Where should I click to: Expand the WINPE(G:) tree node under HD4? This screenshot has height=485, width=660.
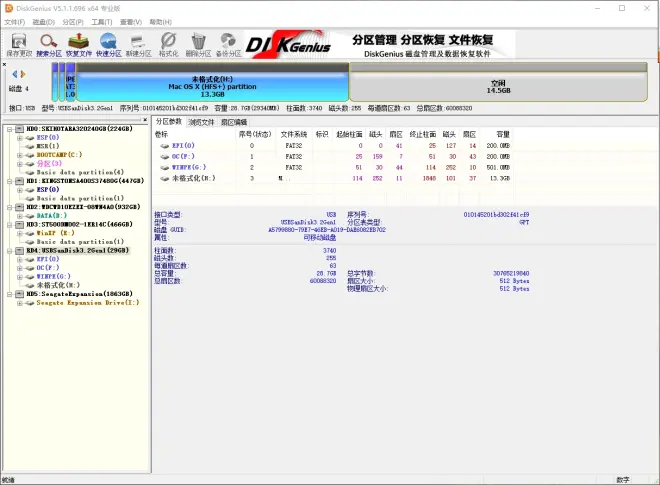19,277
